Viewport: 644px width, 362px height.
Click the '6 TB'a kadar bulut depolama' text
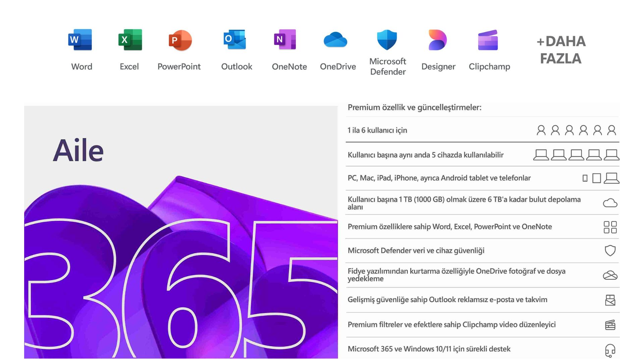[464, 203]
